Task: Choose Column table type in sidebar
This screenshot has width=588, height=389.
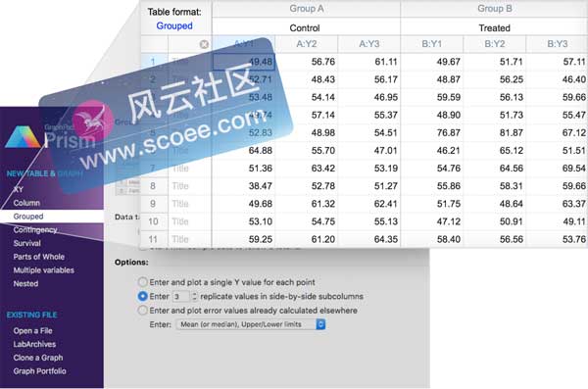Action: pyautogui.click(x=26, y=203)
